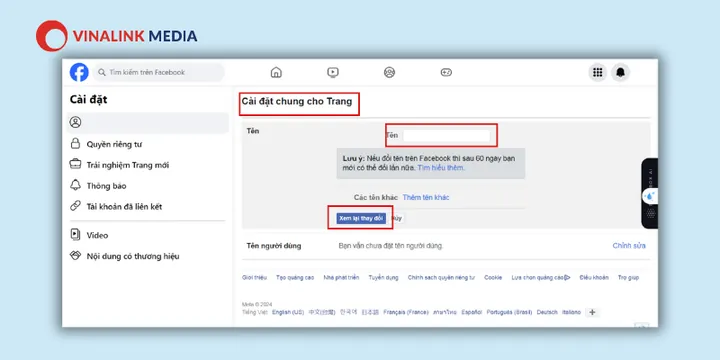Click the text Bạn vẫn chưa đặt tên người dùng
The height and width of the screenshot is (360, 720).
pyautogui.click(x=391, y=246)
